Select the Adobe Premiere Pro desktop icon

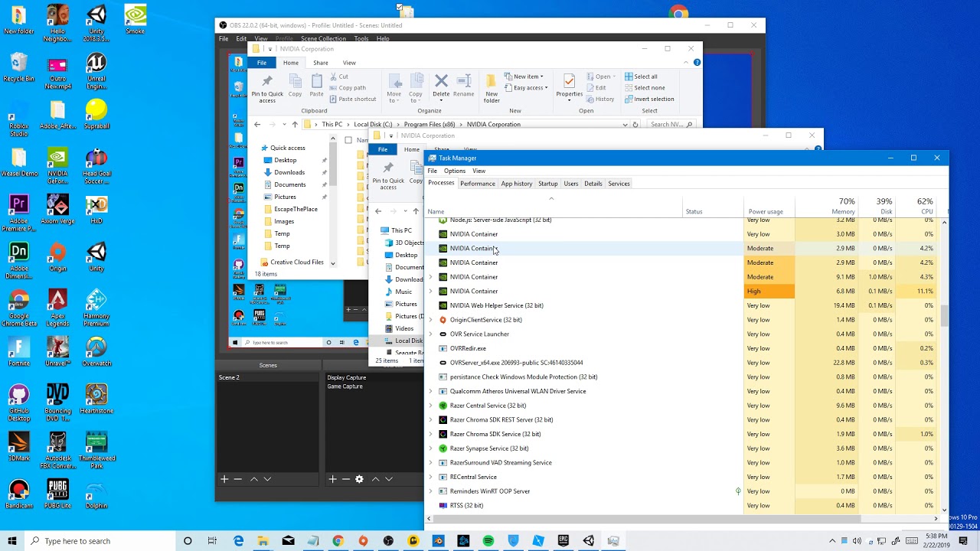point(18,213)
